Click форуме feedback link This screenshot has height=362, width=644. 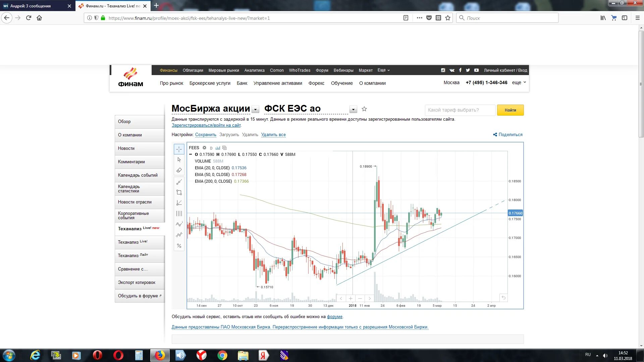[334, 317]
